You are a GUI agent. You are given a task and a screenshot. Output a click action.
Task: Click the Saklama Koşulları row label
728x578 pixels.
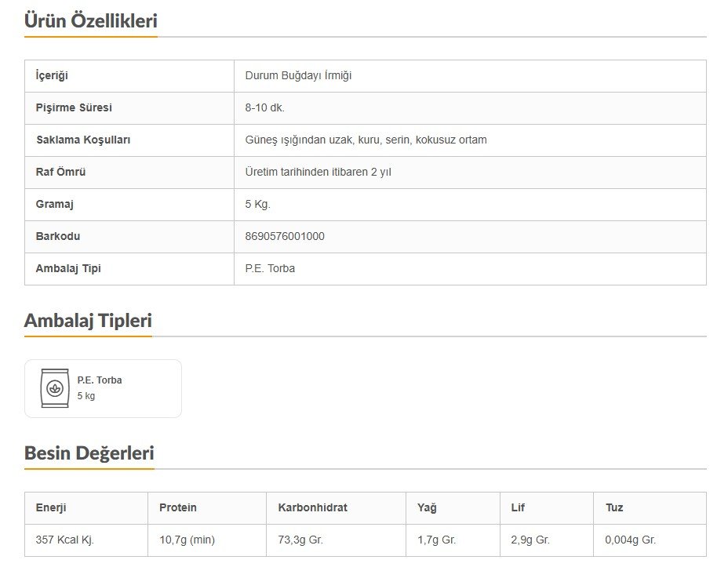[x=83, y=140]
